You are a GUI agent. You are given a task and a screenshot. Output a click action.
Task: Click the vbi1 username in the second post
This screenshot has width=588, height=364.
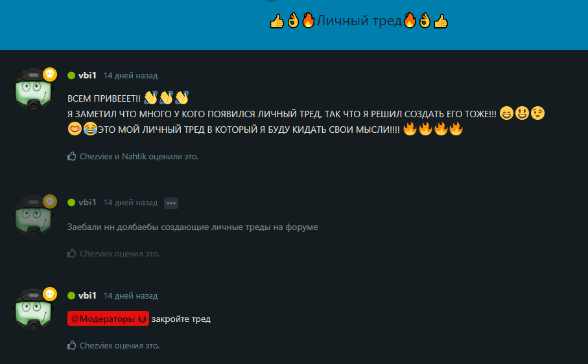(x=88, y=202)
